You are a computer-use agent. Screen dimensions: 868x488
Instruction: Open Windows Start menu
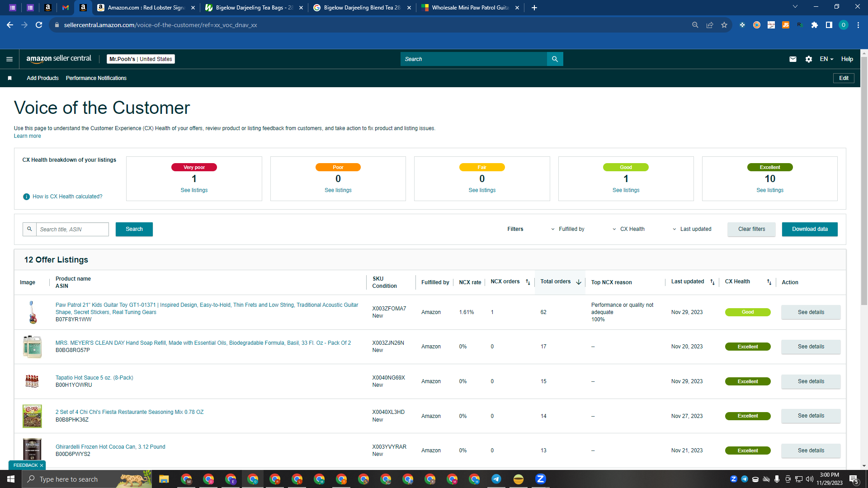pyautogui.click(x=11, y=479)
